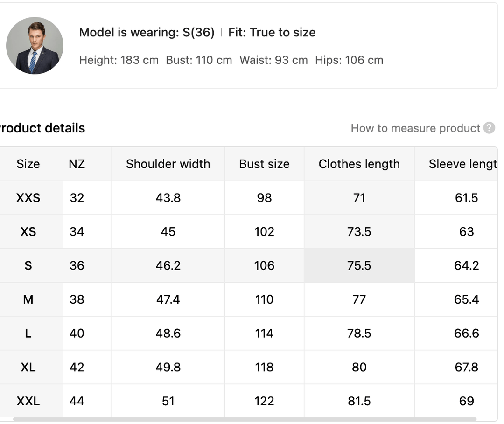Click the Clothes length column header
The width and height of the screenshot is (504, 424).
point(359,164)
